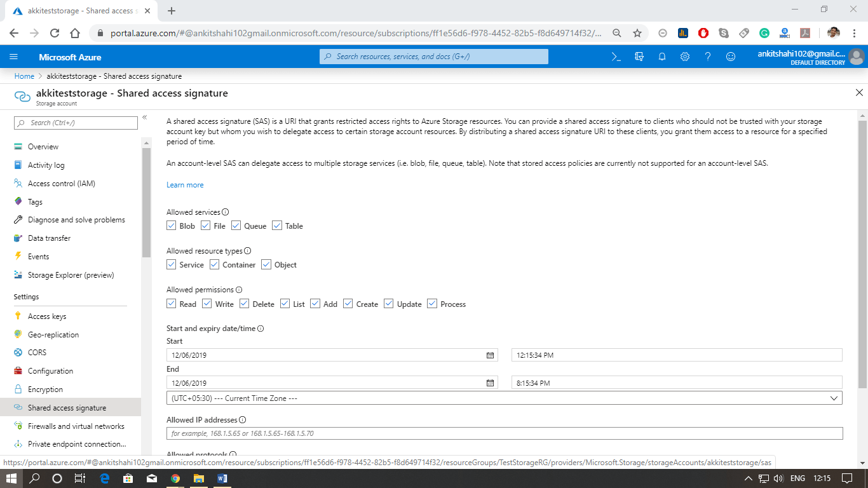Toggle the Container resource type checkbox

coord(214,264)
